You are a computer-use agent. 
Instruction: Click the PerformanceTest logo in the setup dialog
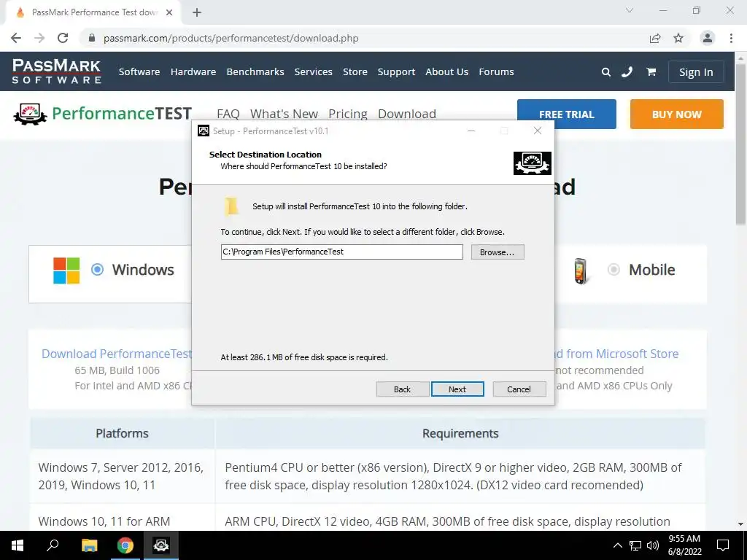532,163
